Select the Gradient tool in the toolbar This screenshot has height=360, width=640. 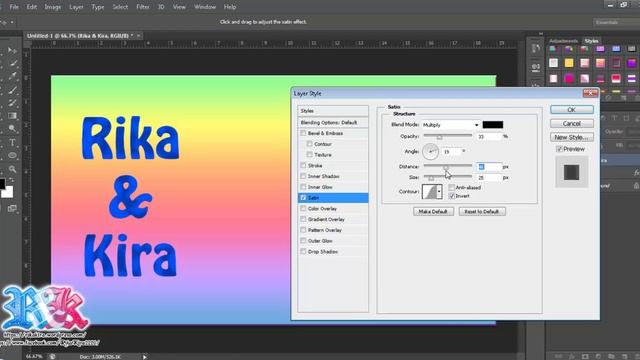[x=12, y=116]
